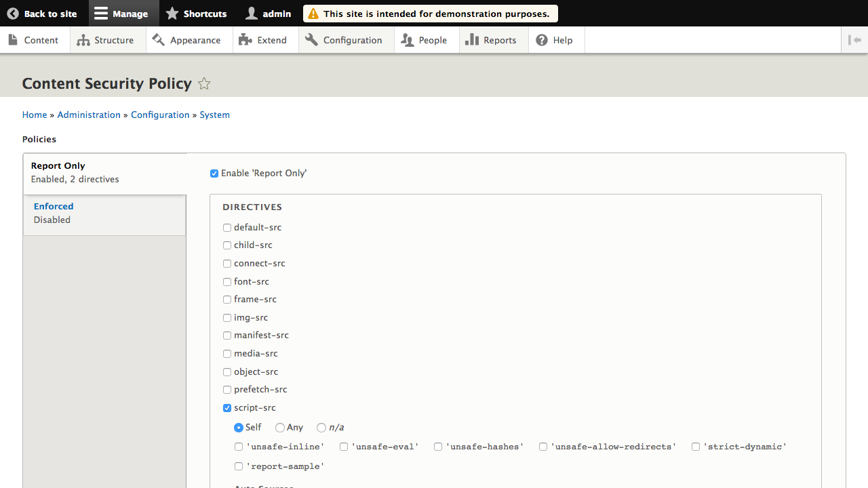
Task: Add page to shortcuts with star icon
Action: [x=204, y=83]
